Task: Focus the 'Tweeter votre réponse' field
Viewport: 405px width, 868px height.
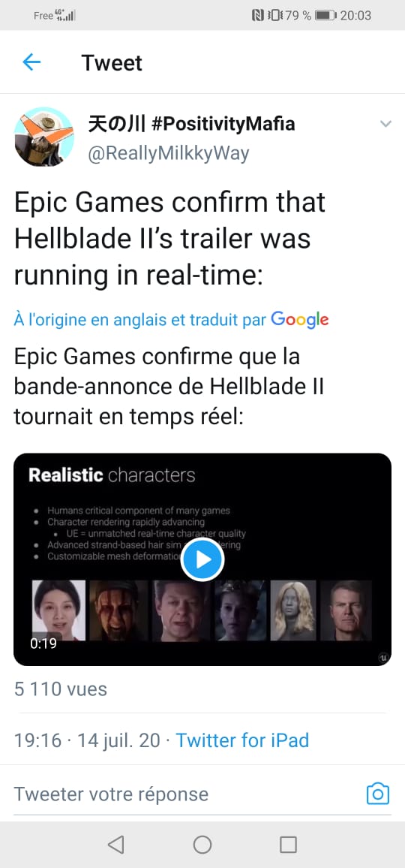Action: [189, 794]
